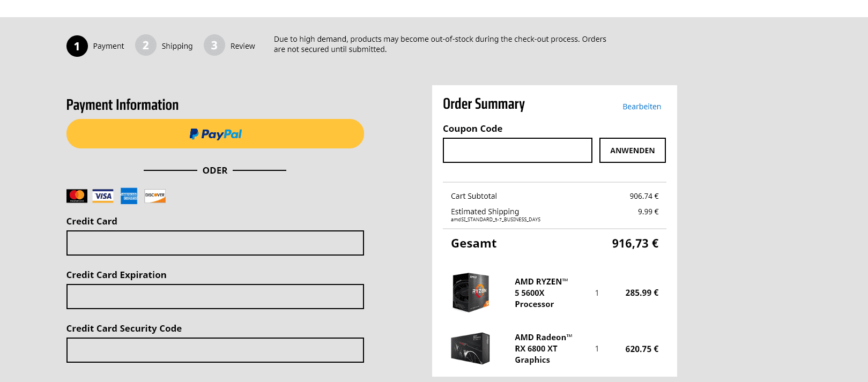Click the PayPal logo button
This screenshot has height=382, width=868.
215,134
